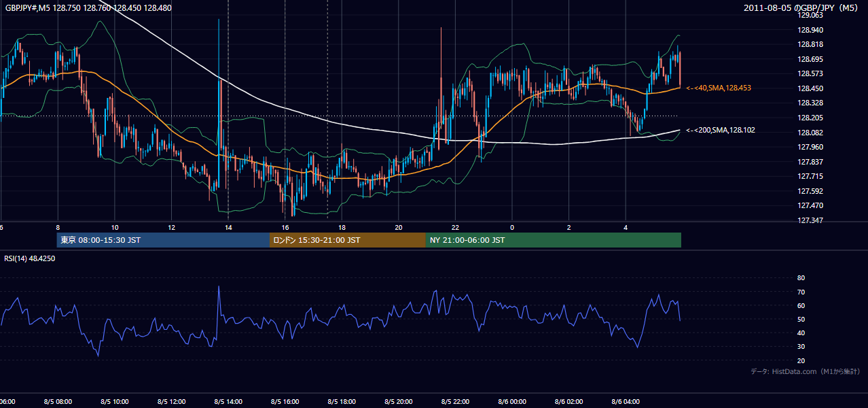The height and width of the screenshot is (408, 868).
Task: Click the RSI scale value 30
Action: click(x=801, y=347)
